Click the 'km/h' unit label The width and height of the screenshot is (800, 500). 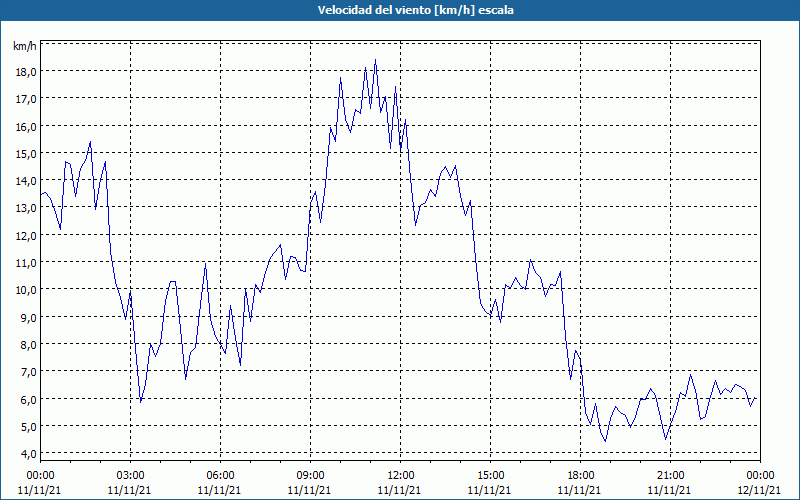pos(24,47)
